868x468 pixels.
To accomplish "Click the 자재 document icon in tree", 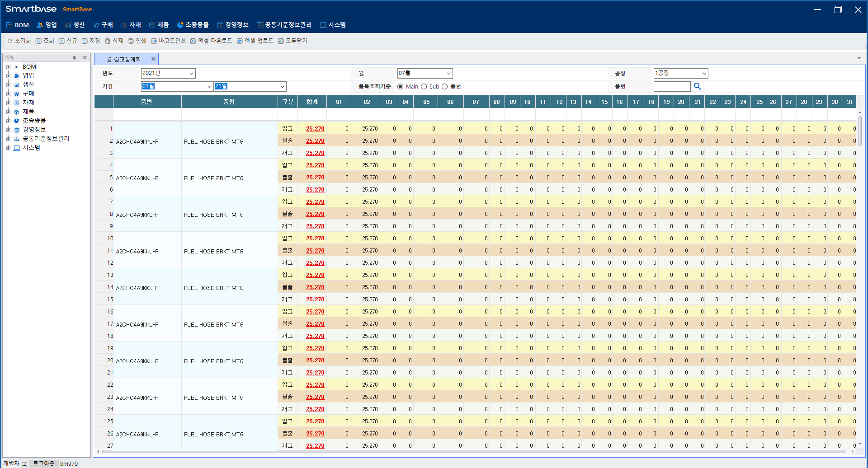I will point(17,103).
